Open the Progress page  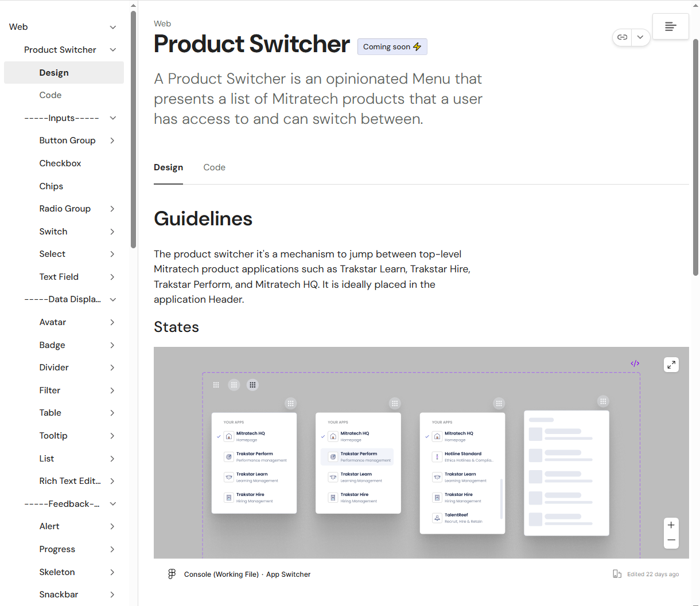click(x=57, y=549)
